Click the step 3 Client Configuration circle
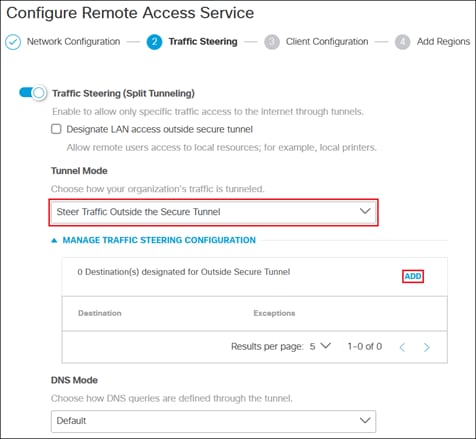The image size is (476, 439). click(x=272, y=42)
